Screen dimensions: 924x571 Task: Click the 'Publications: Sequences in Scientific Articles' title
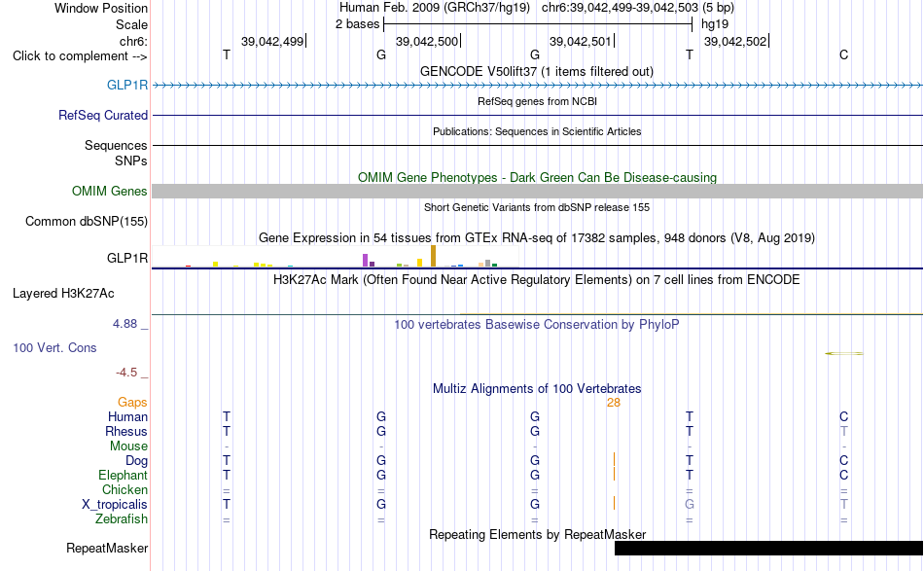click(x=536, y=131)
